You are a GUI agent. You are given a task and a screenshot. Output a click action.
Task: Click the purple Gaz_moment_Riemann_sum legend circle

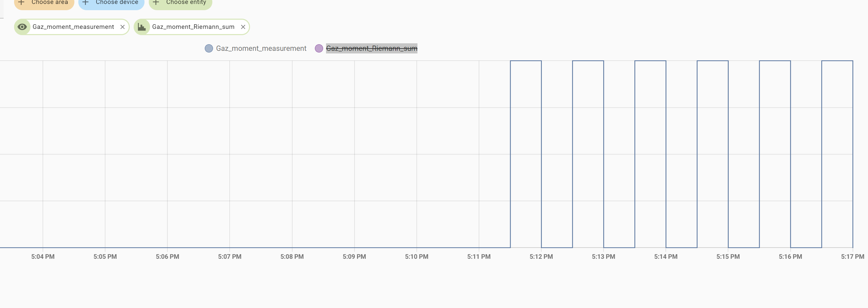tap(319, 49)
